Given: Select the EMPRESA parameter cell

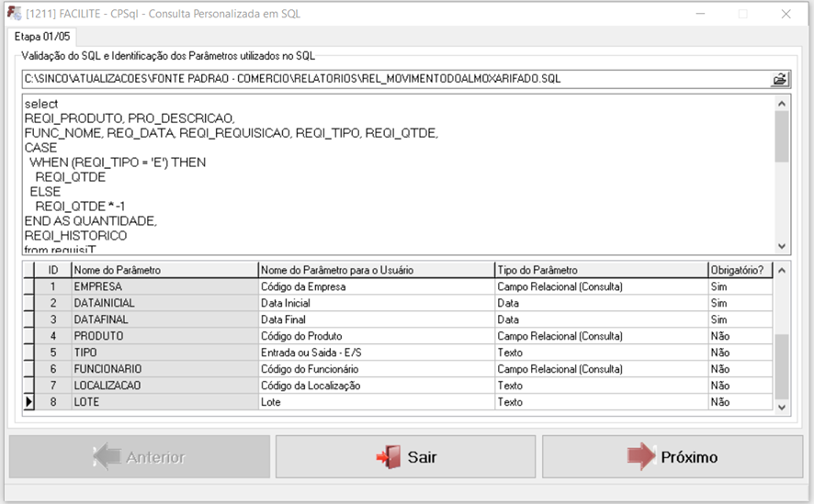Looking at the screenshot, I should click(x=164, y=286).
